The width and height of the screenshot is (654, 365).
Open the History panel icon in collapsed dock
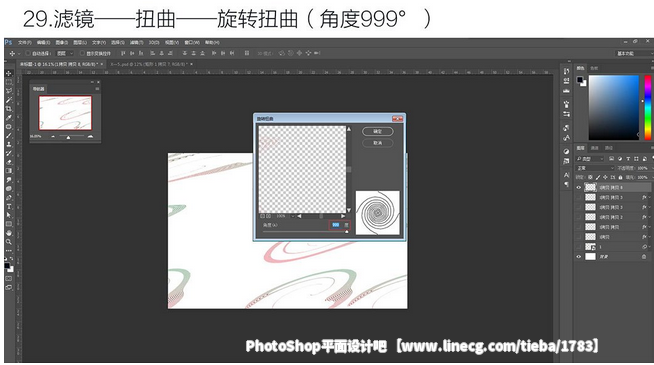(566, 71)
